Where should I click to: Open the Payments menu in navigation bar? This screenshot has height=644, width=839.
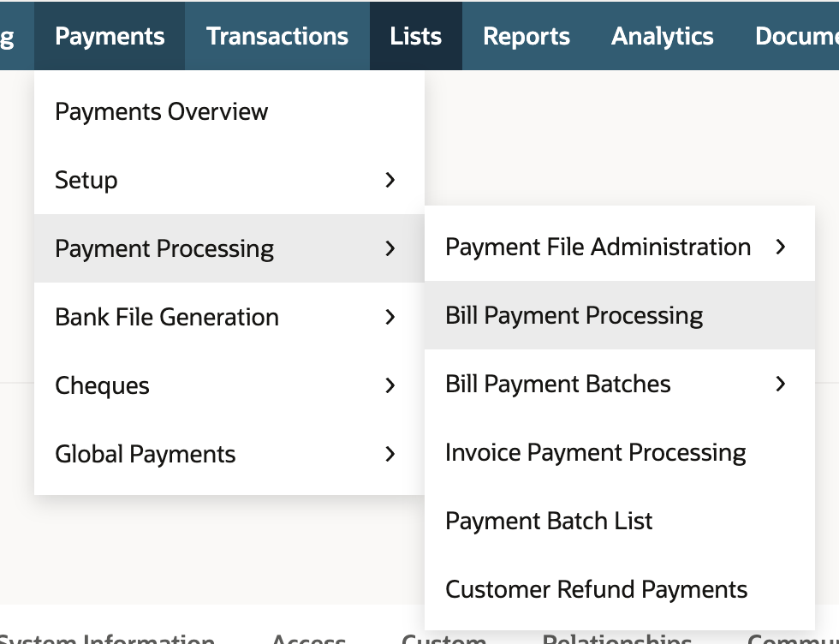[110, 36]
